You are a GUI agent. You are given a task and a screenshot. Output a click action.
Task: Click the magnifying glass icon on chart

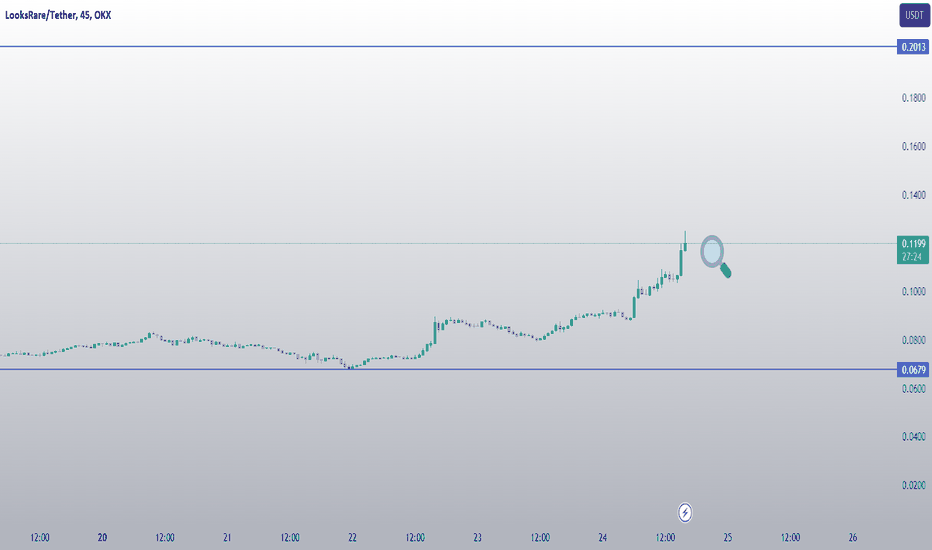(x=716, y=256)
